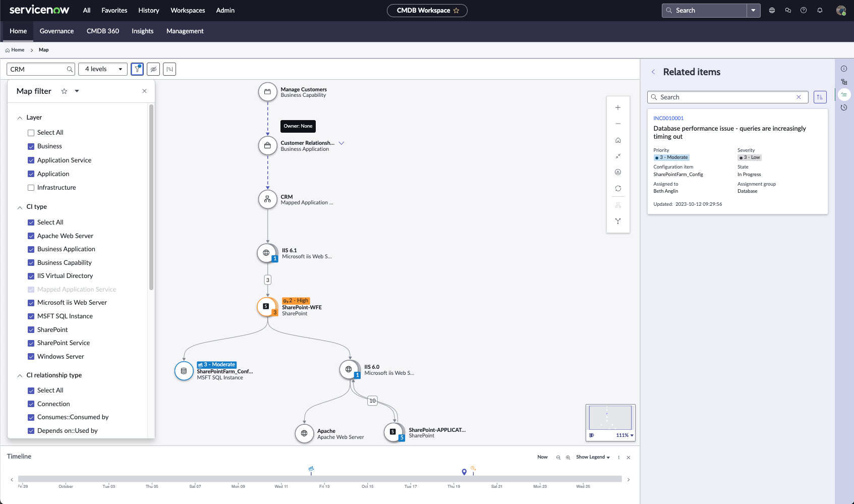This screenshot has height=504, width=854.
Task: Open the notifications bell icon
Action: tap(820, 11)
